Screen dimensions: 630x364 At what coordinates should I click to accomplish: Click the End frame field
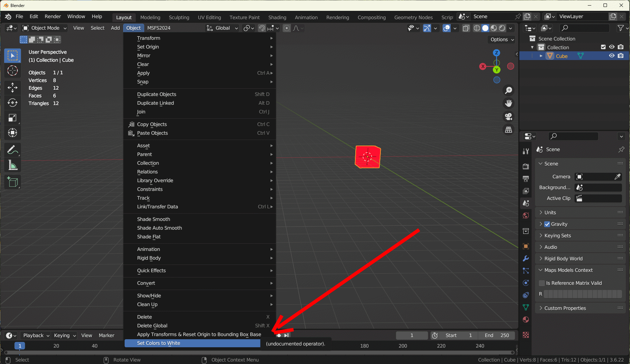(x=496, y=335)
